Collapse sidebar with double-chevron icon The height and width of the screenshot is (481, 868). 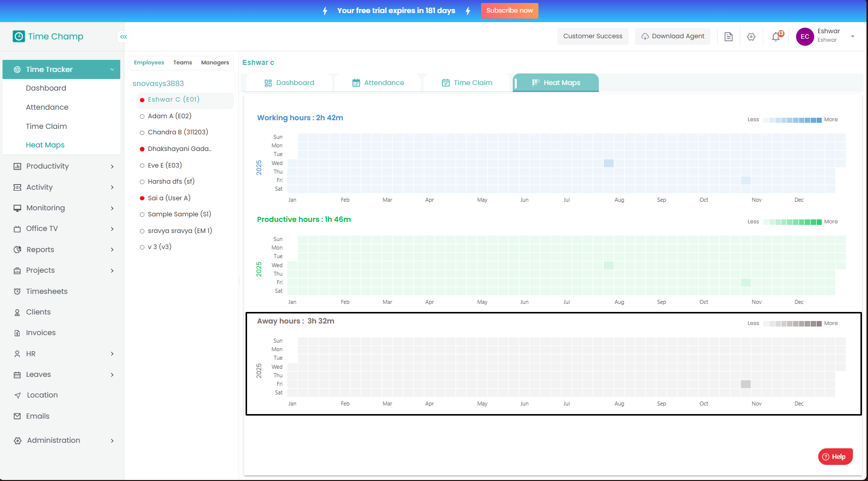coord(123,37)
